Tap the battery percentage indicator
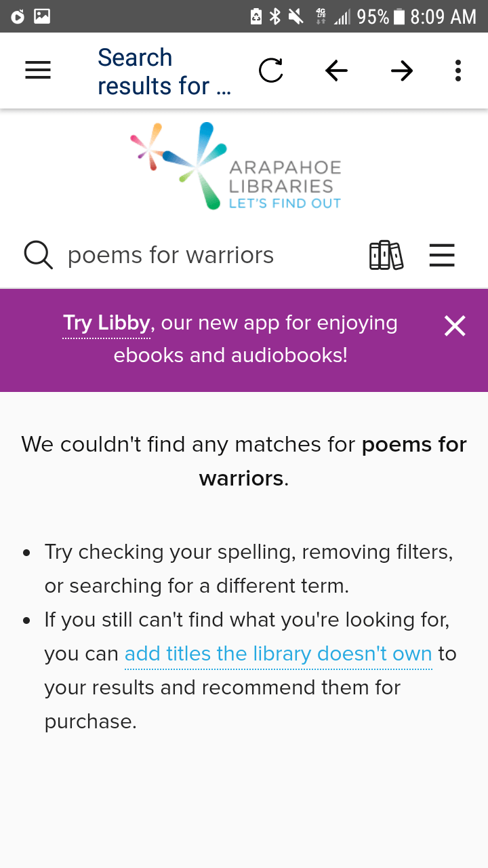The height and width of the screenshot is (868, 488). tap(373, 16)
